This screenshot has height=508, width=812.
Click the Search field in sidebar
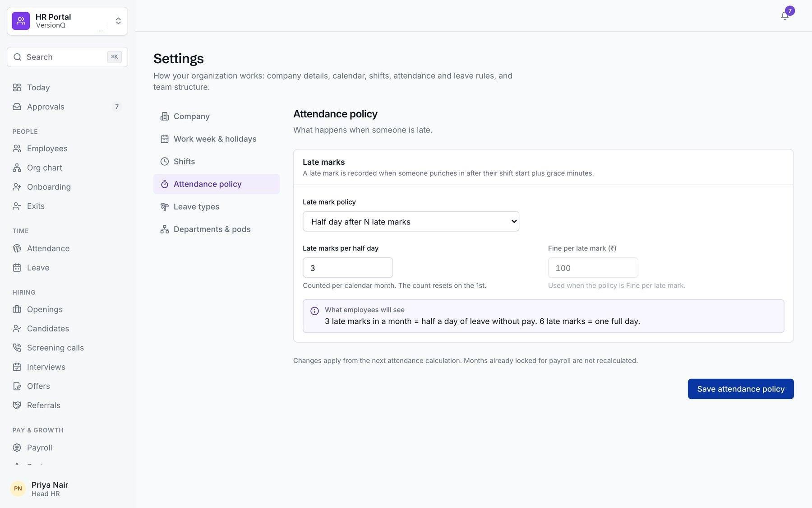point(67,57)
